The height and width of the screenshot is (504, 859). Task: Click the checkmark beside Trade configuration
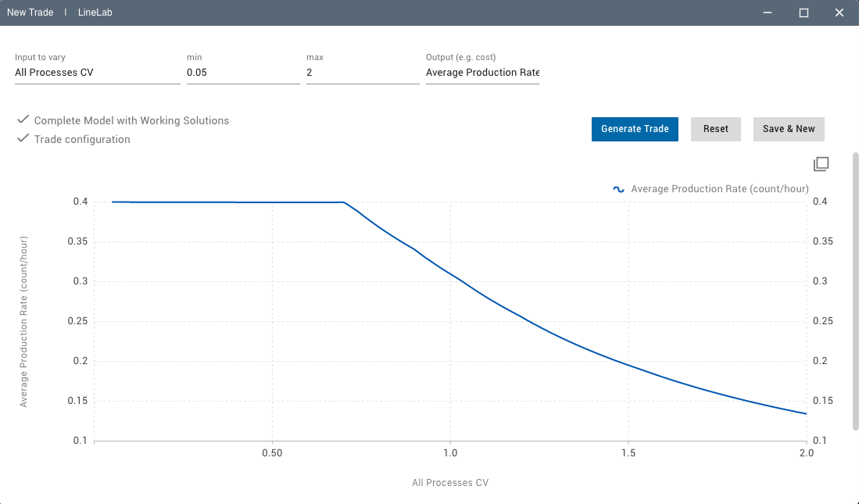(23, 139)
